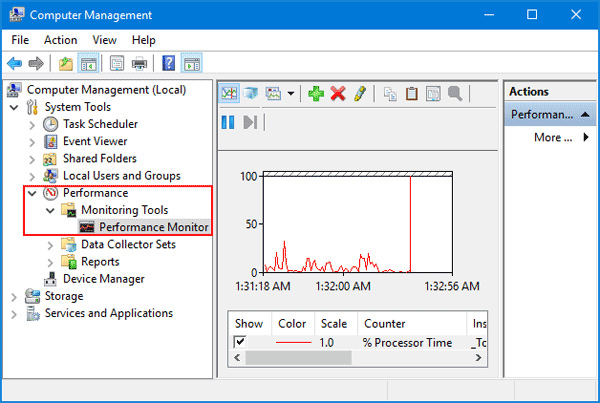Open the Action menu

(x=60, y=40)
